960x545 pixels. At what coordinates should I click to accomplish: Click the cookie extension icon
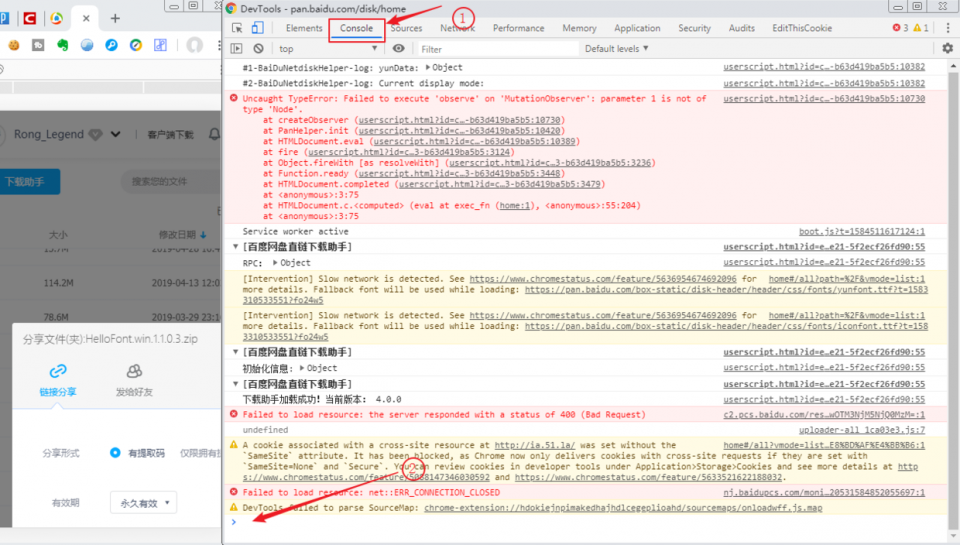(x=13, y=45)
